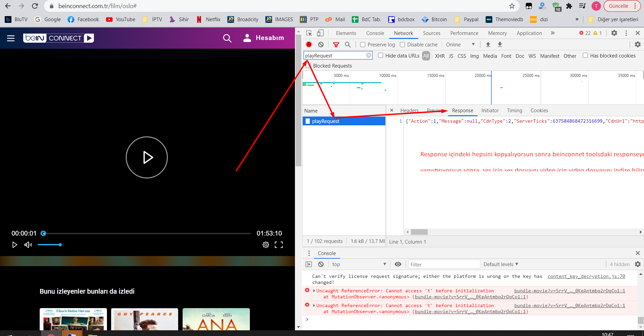The width and height of the screenshot is (644, 336).
Task: Switch to the Sources tab
Action: [431, 33]
